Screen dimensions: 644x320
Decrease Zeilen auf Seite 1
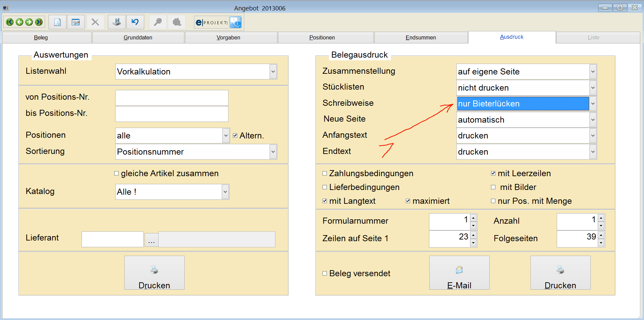[x=473, y=243]
